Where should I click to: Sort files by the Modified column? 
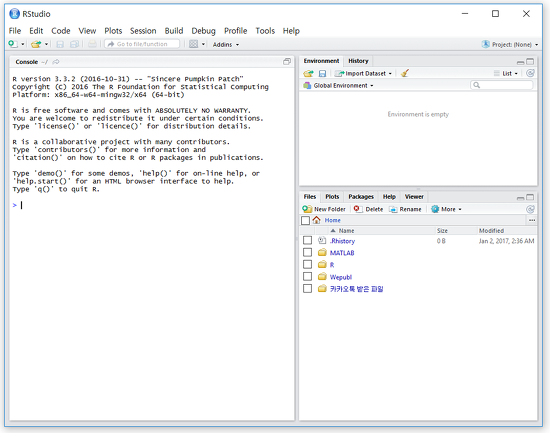491,231
